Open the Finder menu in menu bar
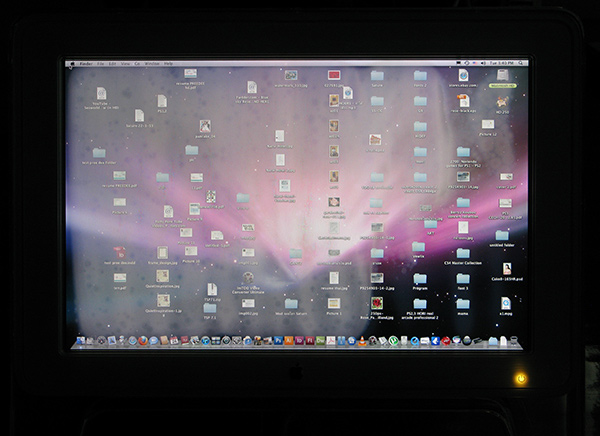 tap(86, 64)
